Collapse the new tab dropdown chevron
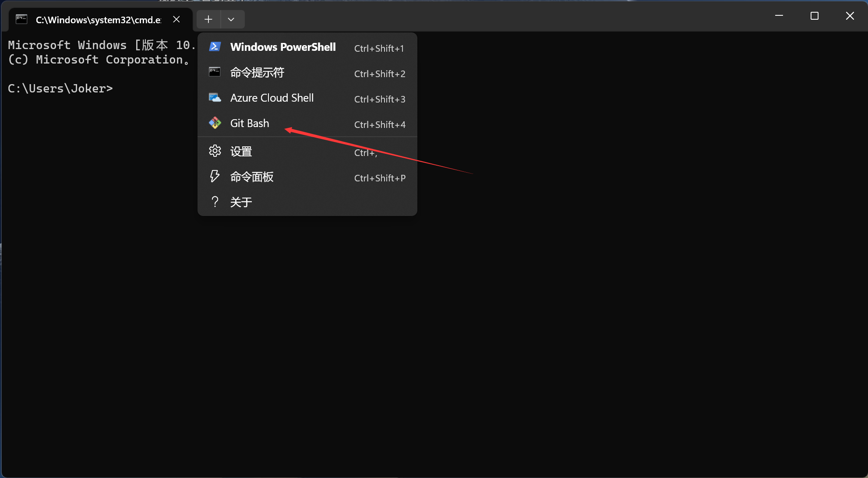The height and width of the screenshot is (478, 868). (x=231, y=19)
